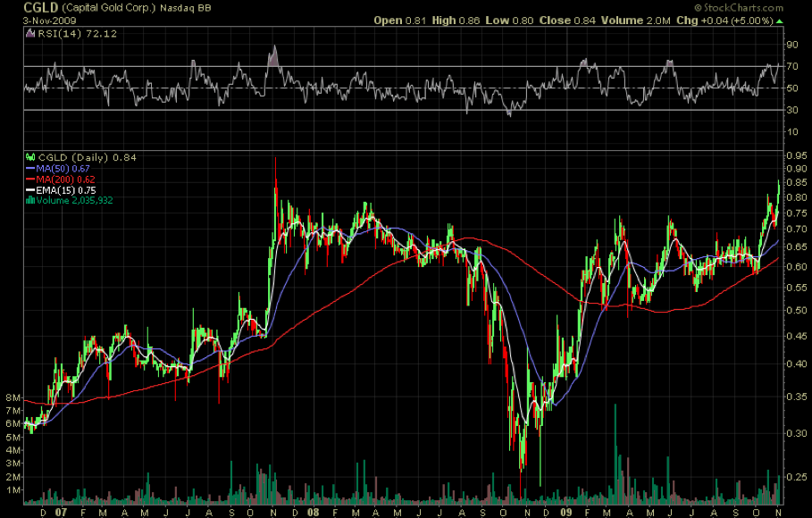Click the "Volume 2.0M" header value
The image size is (812, 518).
click(635, 21)
